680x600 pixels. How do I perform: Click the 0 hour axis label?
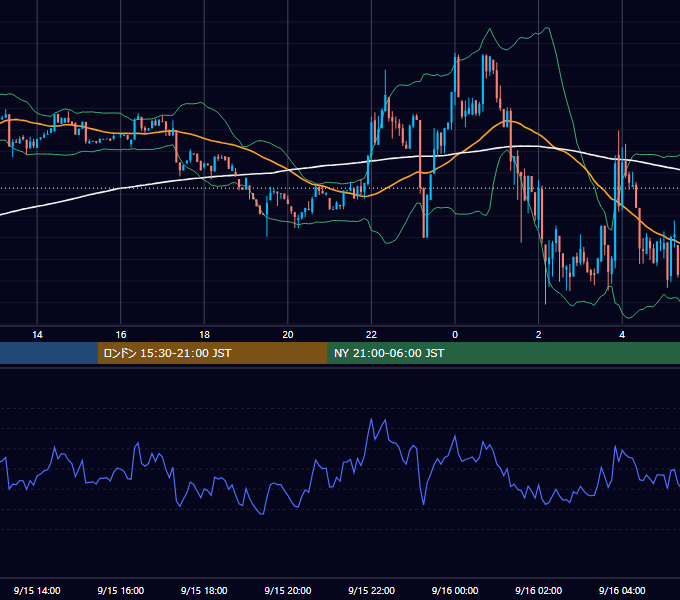pyautogui.click(x=455, y=334)
